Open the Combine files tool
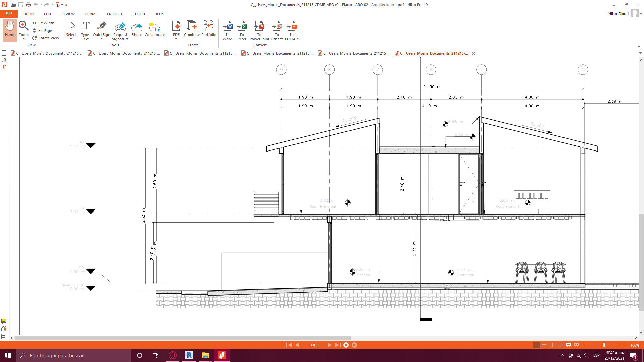Viewport: 644px width, 362px height. (192, 30)
